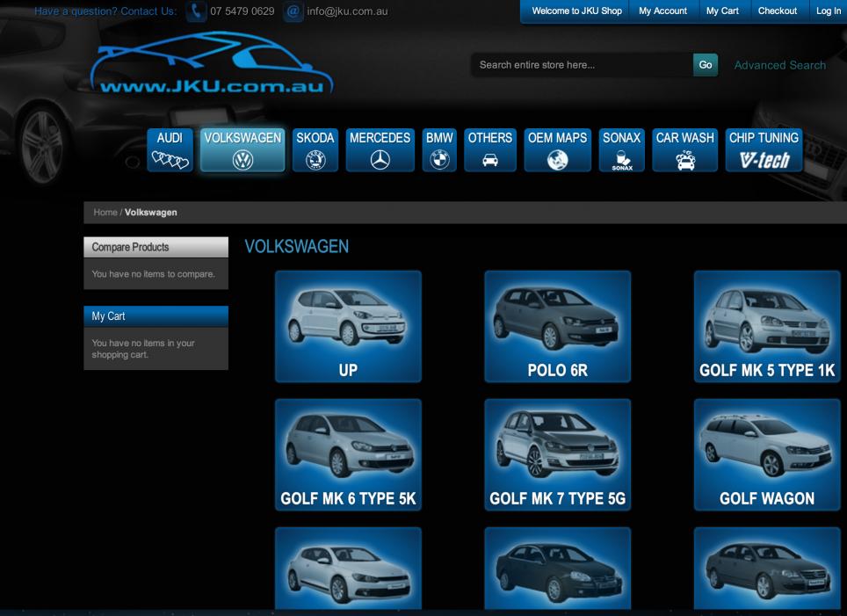Click 'You have no items to compare.' text
The height and width of the screenshot is (616, 847).
tap(154, 274)
